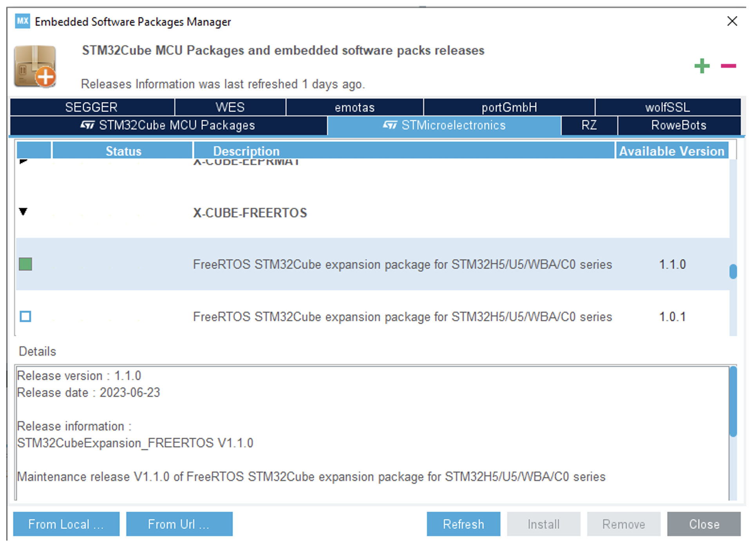Select the wolfSSL tab
This screenshot has height=548, width=756.
tap(667, 107)
